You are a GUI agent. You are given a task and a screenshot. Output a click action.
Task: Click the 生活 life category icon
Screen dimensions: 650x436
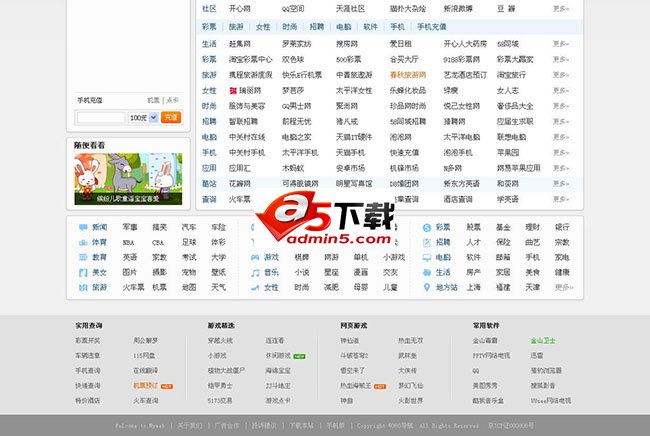click(x=427, y=272)
